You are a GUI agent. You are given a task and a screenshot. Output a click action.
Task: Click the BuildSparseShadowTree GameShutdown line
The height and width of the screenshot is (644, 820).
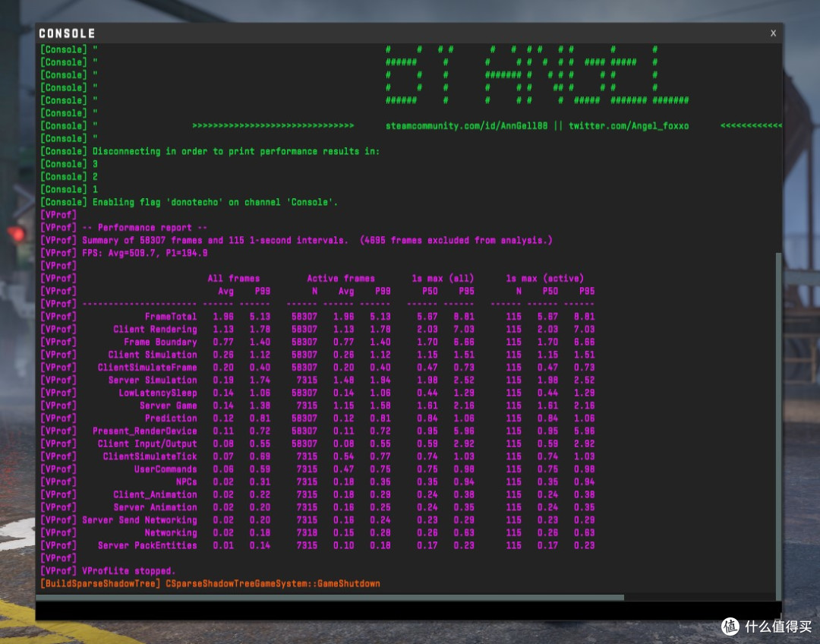[210, 583]
